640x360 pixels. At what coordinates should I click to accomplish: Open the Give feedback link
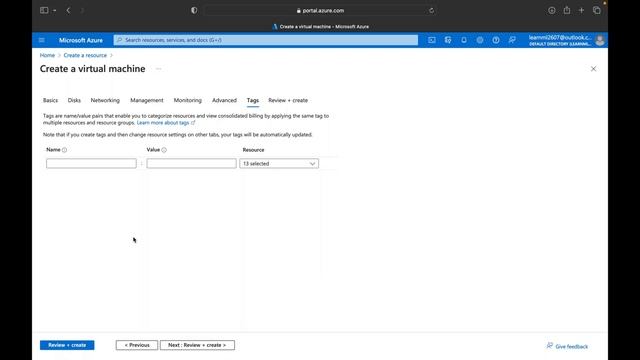(x=567, y=346)
